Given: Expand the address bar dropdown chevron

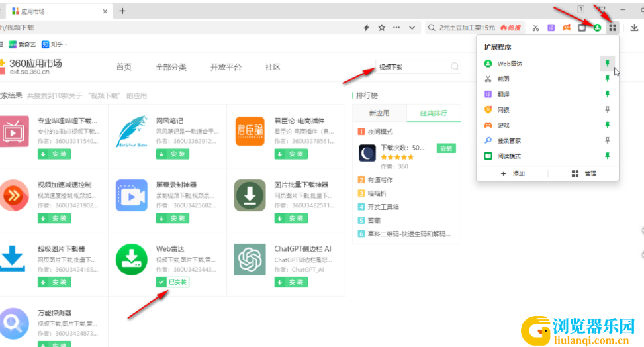Looking at the screenshot, I should (x=412, y=28).
